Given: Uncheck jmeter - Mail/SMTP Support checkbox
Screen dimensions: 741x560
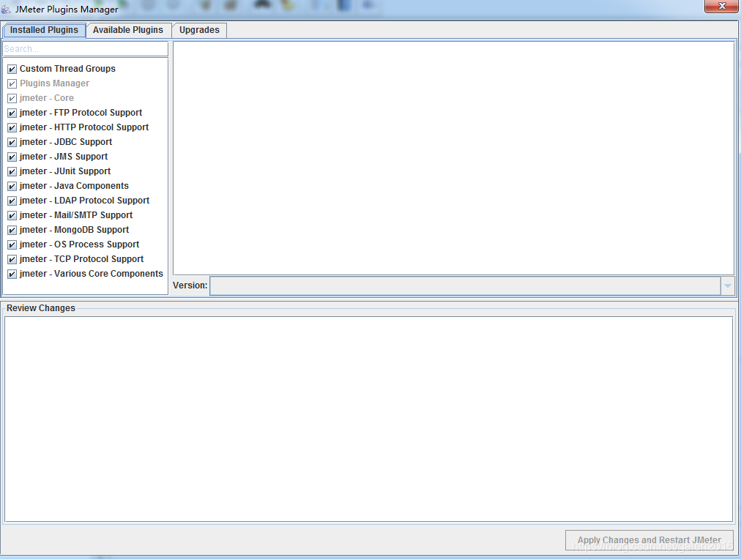Looking at the screenshot, I should coord(12,215).
